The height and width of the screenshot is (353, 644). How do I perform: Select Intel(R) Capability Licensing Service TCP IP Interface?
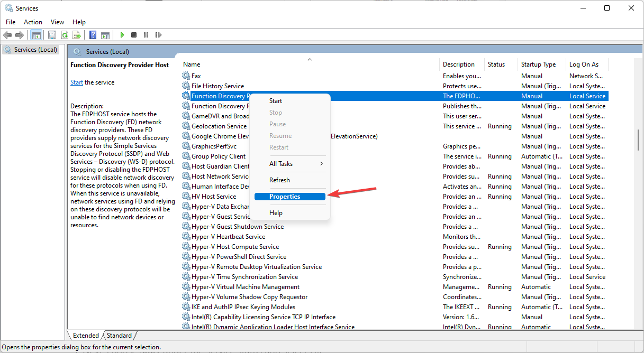coord(264,317)
